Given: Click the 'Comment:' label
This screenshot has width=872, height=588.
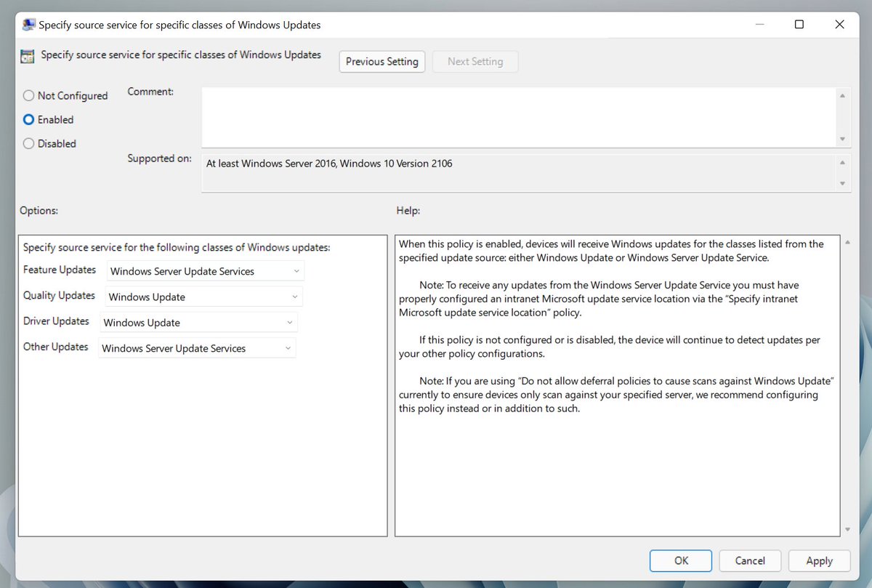Looking at the screenshot, I should click(150, 92).
